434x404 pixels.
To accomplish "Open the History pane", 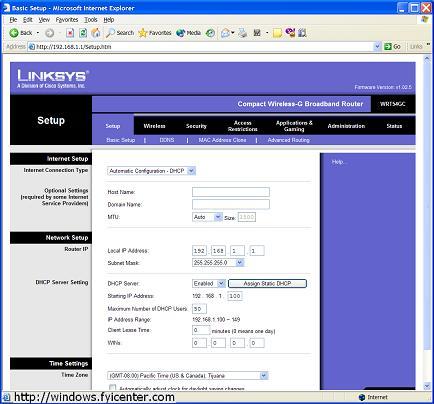I will pyautogui.click(x=210, y=33).
